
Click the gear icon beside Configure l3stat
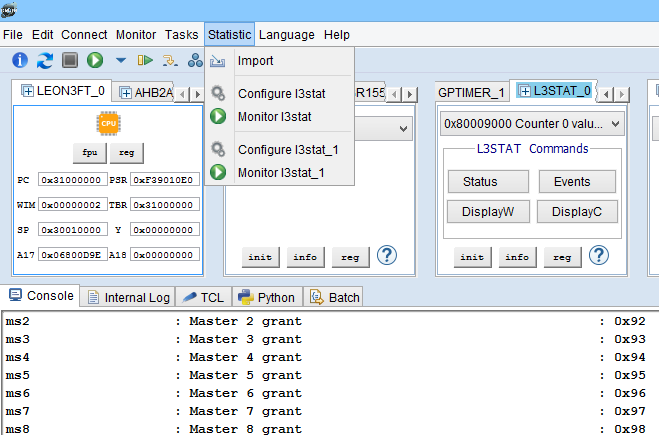[x=218, y=93]
